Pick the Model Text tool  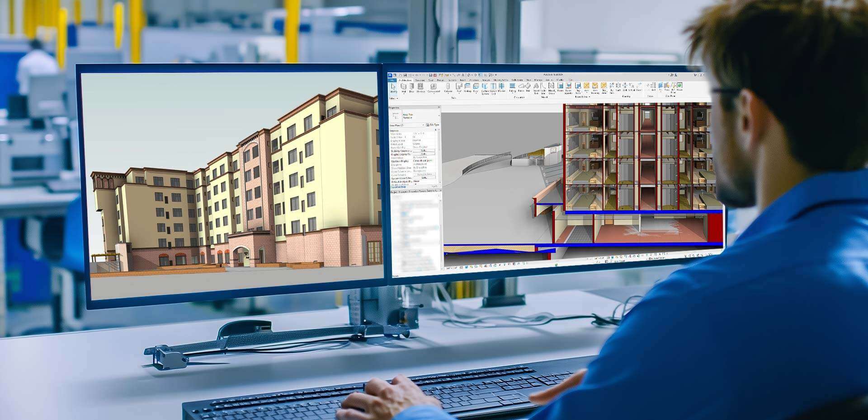coord(536,89)
